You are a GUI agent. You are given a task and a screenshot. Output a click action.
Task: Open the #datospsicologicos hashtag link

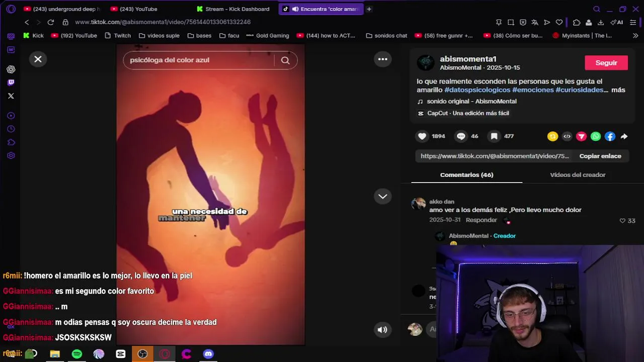(477, 90)
